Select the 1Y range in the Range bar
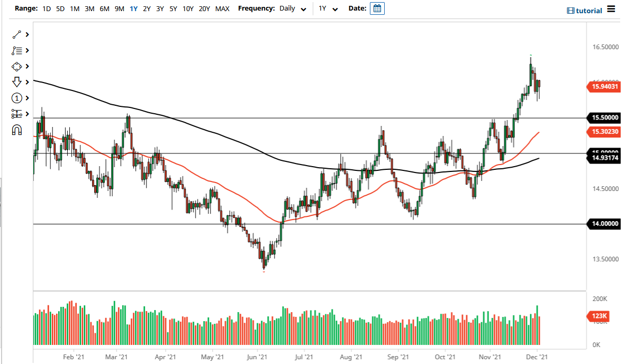This screenshot has height=364, width=626. coord(133,8)
